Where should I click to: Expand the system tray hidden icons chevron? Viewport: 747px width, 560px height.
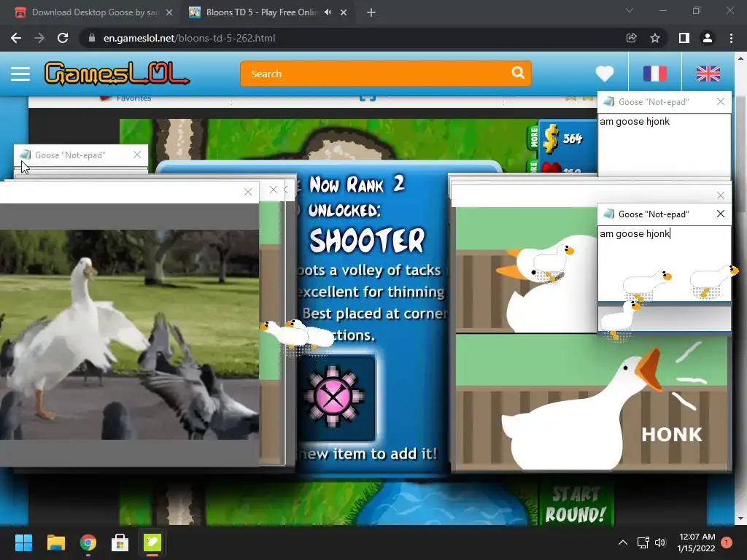tap(623, 542)
